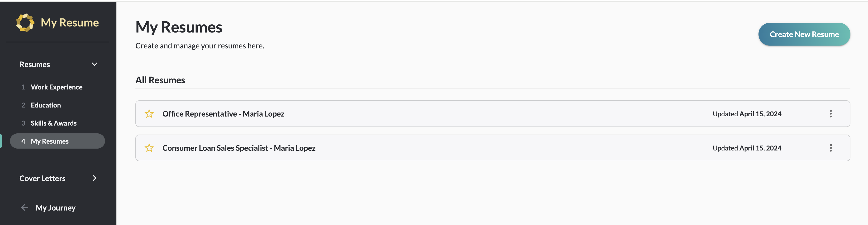Collapse the Resumes sidebar section
Screen dimensions: 868x225
pyautogui.click(x=94, y=64)
